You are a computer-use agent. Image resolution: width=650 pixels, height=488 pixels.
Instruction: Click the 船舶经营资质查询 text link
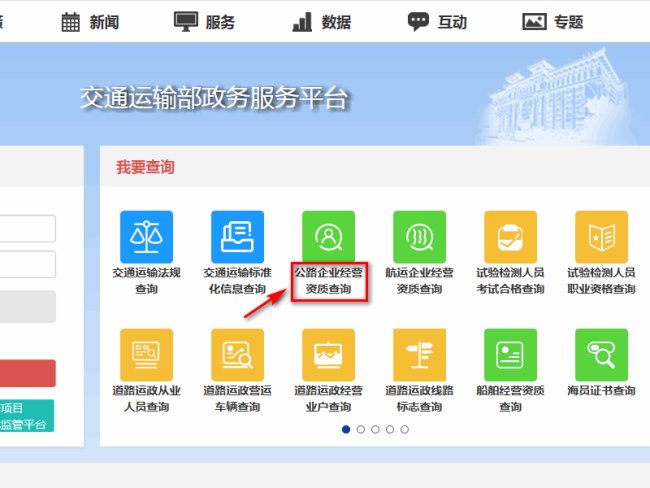tap(510, 398)
